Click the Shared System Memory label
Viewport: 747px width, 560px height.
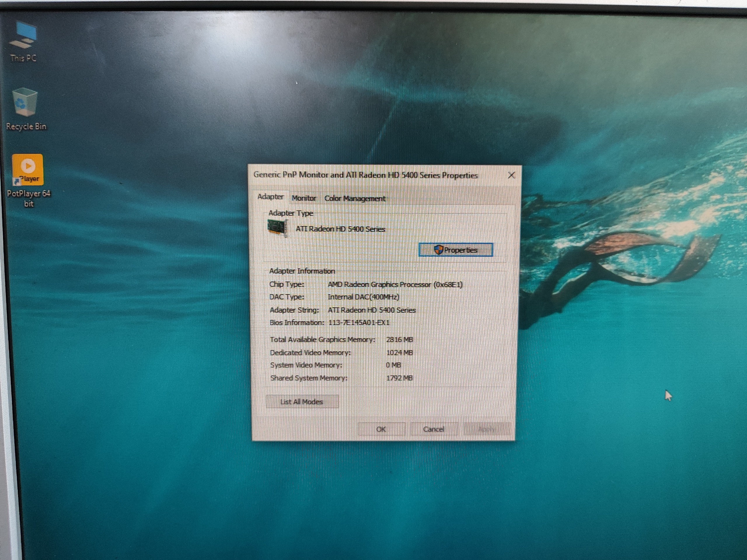click(x=309, y=378)
